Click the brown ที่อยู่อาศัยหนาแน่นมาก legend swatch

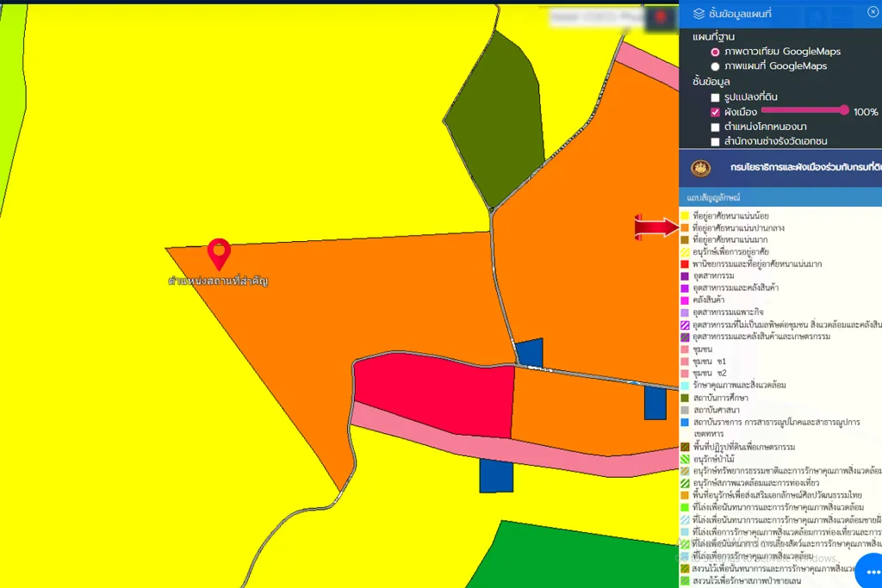pyautogui.click(x=685, y=239)
